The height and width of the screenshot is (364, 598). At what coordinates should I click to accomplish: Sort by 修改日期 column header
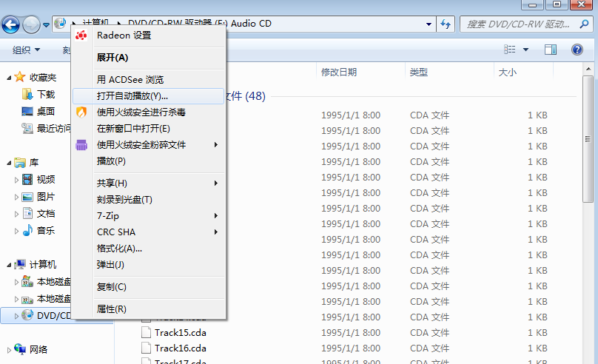339,72
